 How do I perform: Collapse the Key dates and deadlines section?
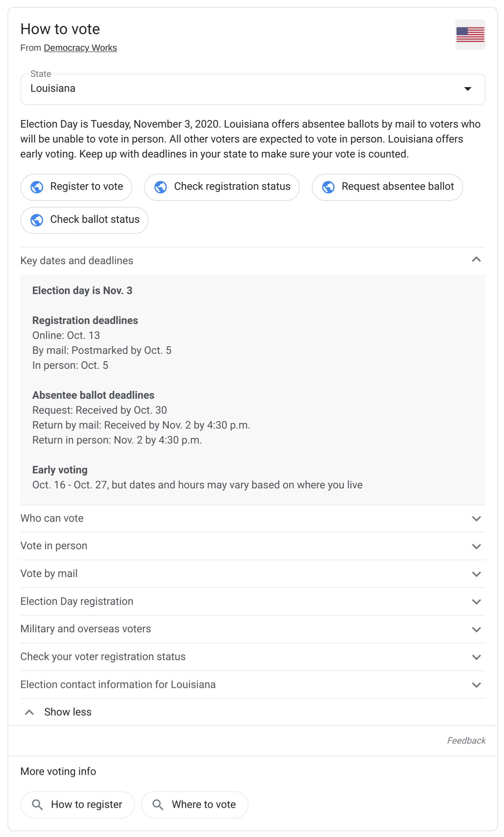(x=476, y=260)
